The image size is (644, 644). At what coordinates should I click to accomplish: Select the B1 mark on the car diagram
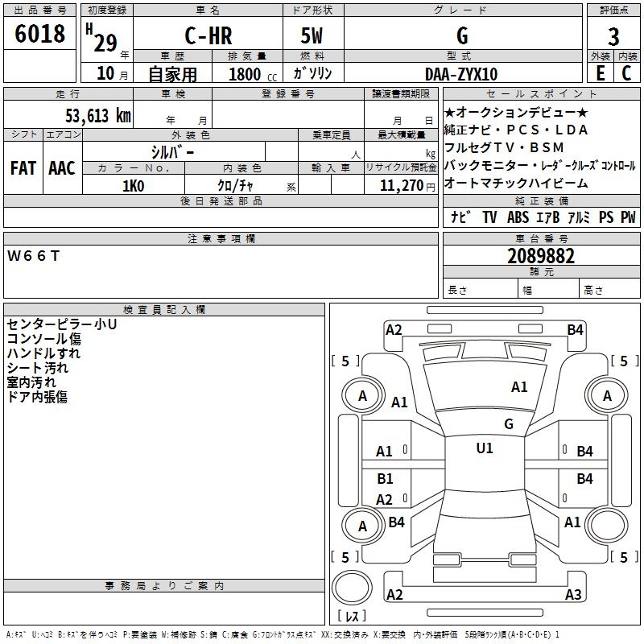(386, 478)
